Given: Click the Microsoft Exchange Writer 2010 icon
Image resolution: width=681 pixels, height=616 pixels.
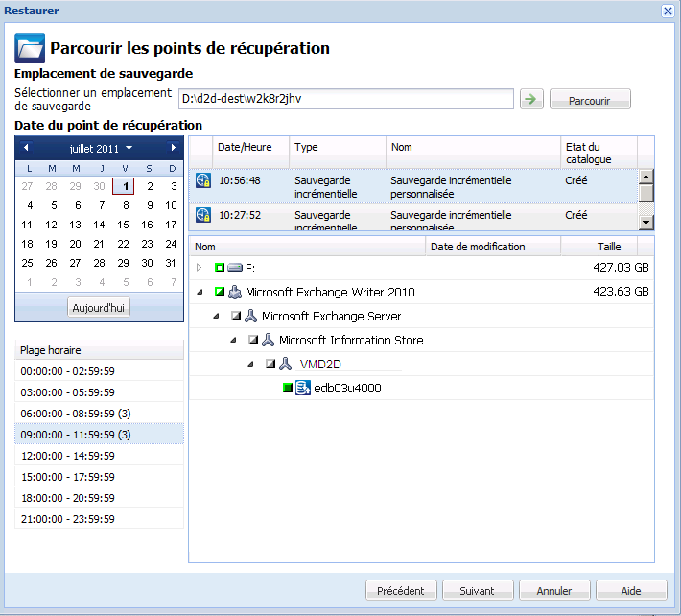Looking at the screenshot, I should tap(235, 292).
